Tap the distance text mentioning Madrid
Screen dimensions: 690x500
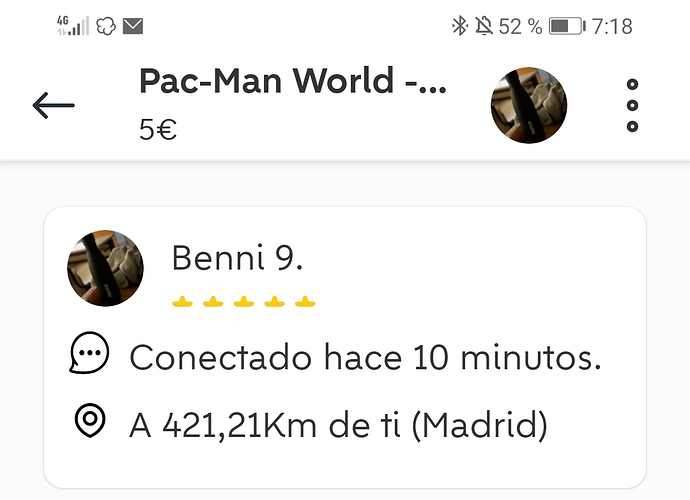(x=338, y=425)
